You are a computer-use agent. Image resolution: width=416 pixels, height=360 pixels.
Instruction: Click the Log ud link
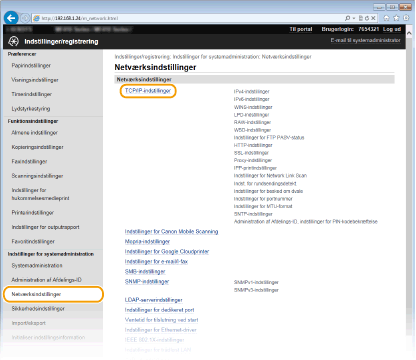[392, 29]
